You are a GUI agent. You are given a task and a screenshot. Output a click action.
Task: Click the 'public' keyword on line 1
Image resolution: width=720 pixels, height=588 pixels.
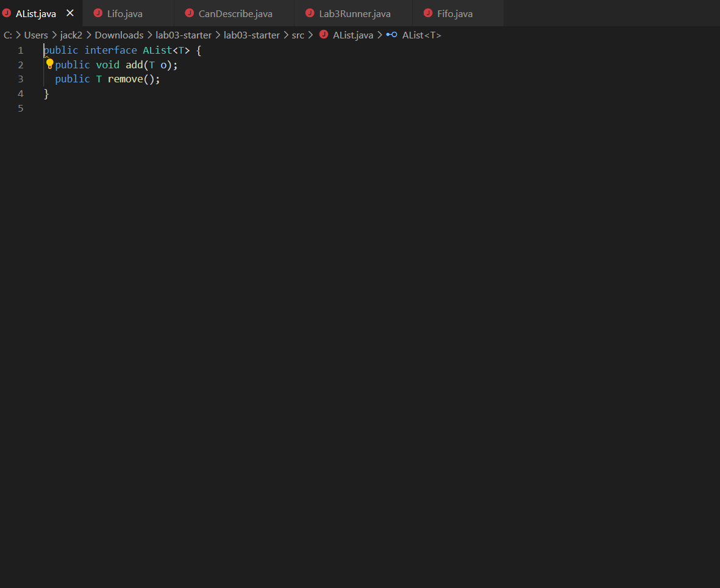point(61,50)
